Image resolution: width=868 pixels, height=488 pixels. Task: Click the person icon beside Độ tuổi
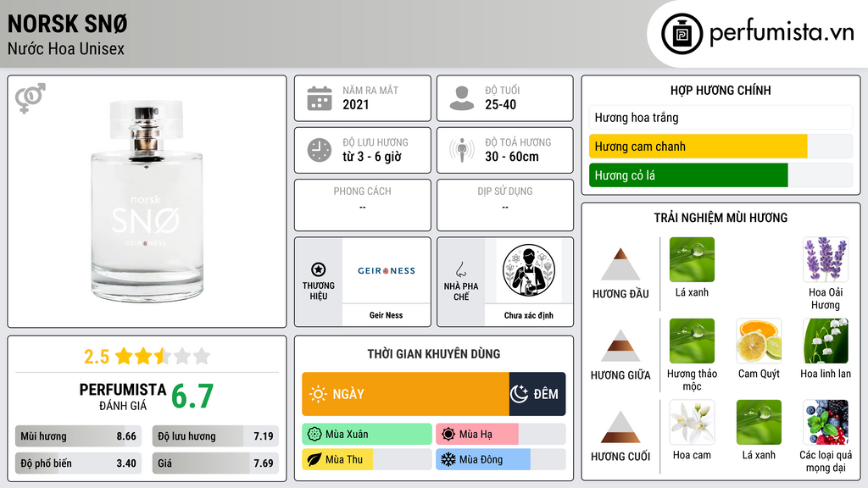[462, 98]
